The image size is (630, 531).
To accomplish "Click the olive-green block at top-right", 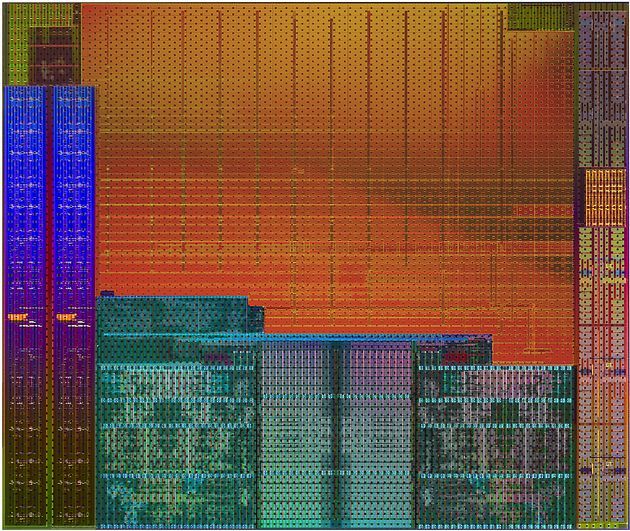I will tap(541, 16).
